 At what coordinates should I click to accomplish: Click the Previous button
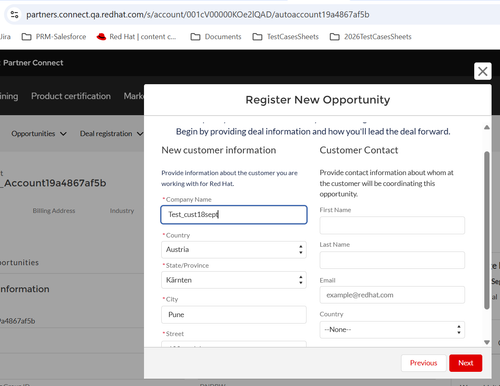423,363
